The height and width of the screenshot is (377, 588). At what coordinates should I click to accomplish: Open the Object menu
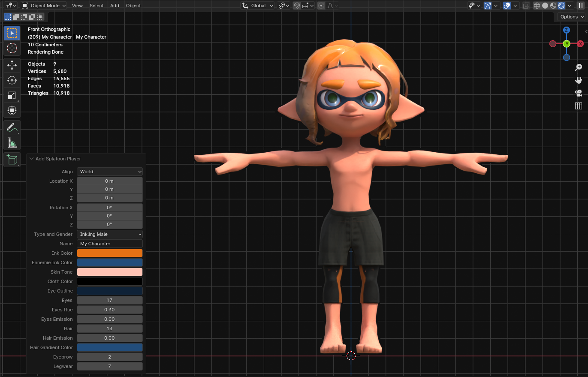[x=133, y=6]
